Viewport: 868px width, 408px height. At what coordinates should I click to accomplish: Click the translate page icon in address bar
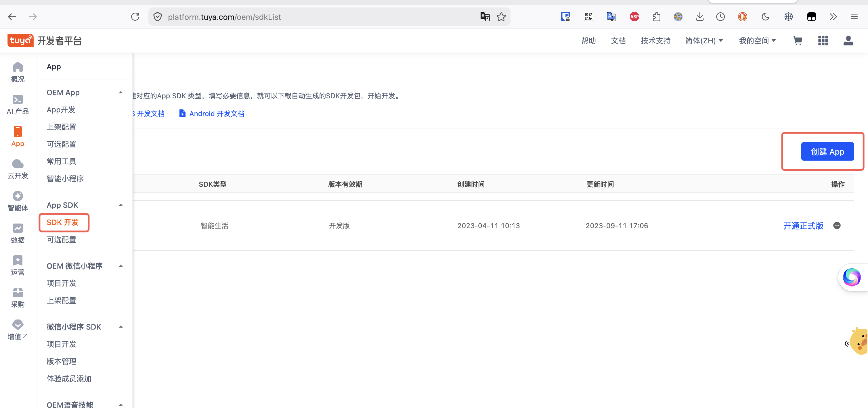(485, 17)
